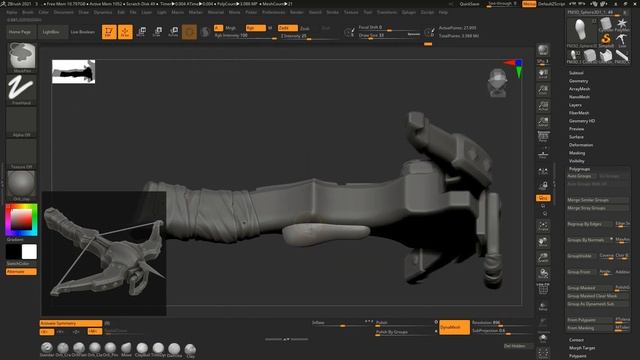The width and height of the screenshot is (640, 360).
Task: Toggle the Floor grid icon
Action: 543,153
